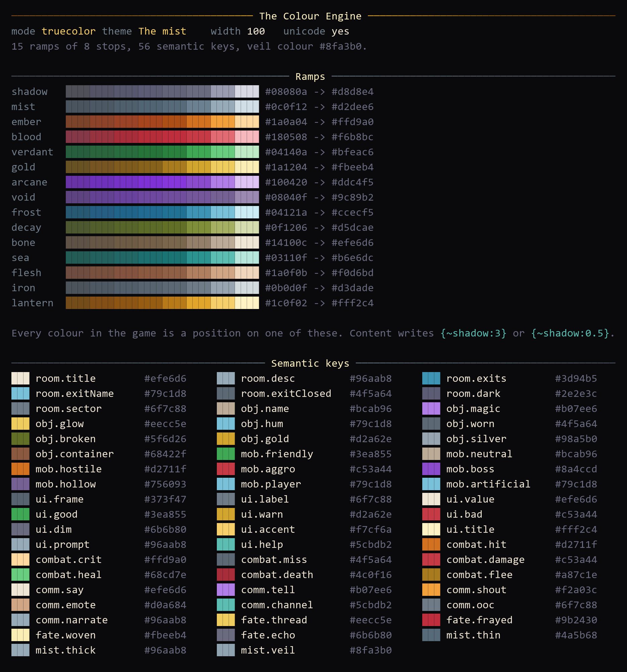Click the 'mist.thick' key label

point(65,650)
